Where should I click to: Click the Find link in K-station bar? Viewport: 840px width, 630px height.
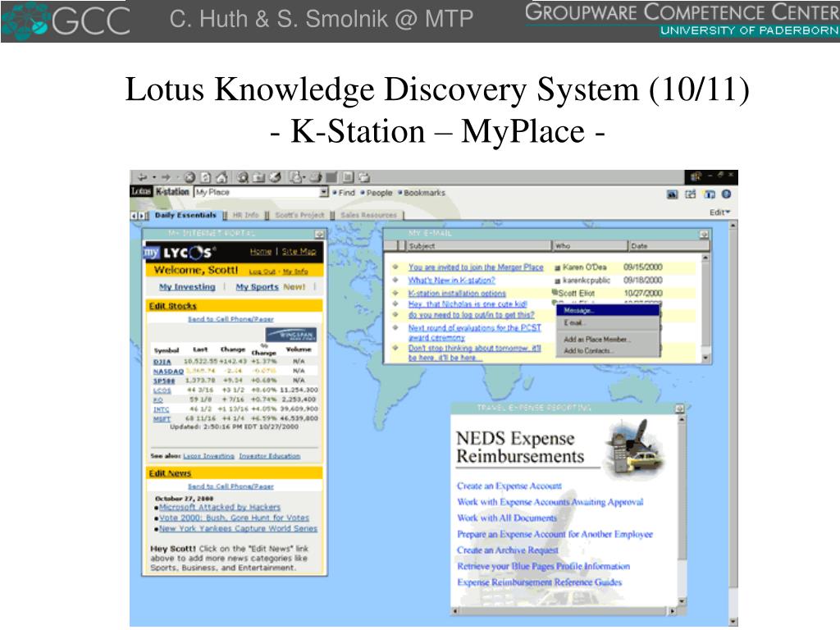[346, 193]
